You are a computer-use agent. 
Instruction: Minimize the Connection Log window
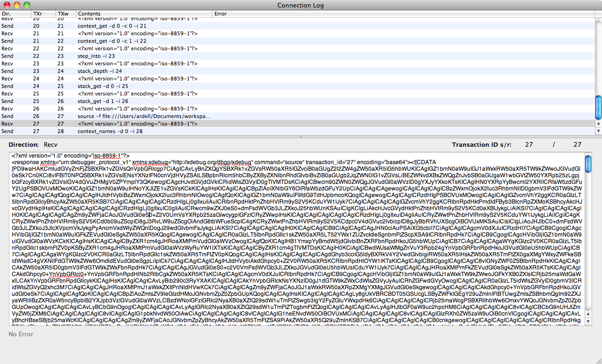click(x=17, y=5)
